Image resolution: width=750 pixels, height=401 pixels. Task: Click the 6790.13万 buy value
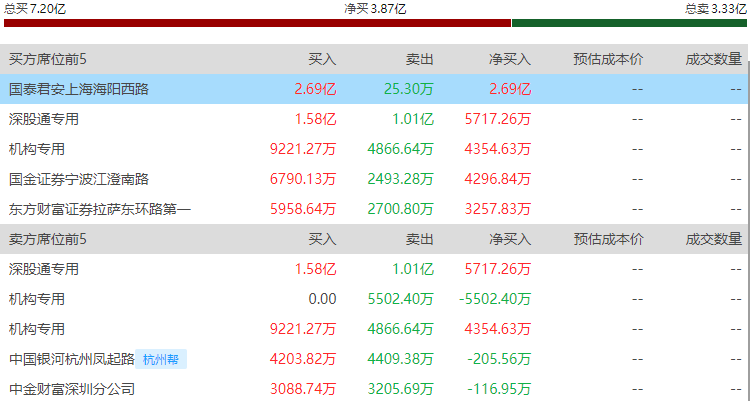pos(303,179)
